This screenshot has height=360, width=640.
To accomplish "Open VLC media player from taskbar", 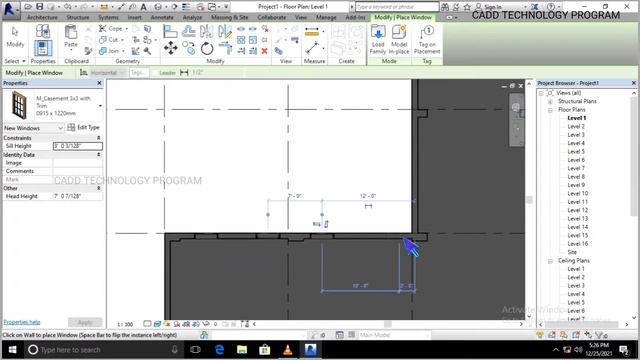I will [x=288, y=350].
